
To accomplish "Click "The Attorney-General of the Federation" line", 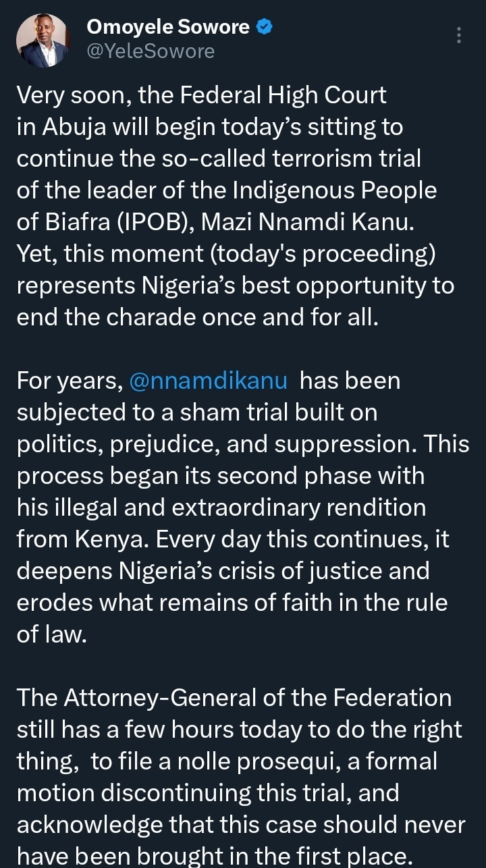I will click(x=234, y=697).
